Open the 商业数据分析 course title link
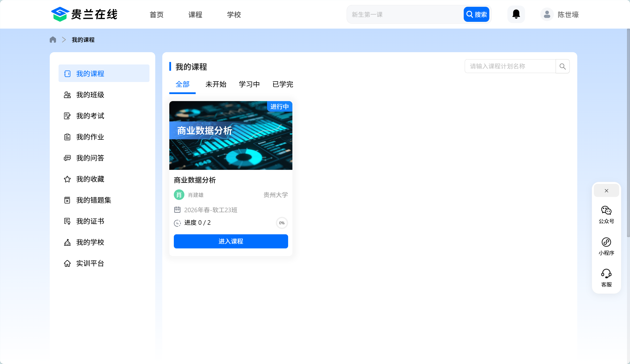This screenshot has width=630, height=364. tap(195, 180)
